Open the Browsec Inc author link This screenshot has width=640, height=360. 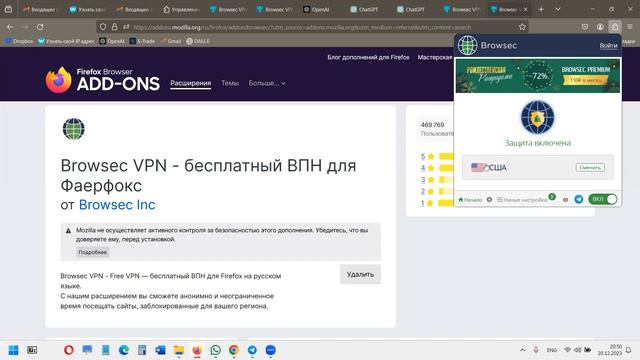point(117,204)
